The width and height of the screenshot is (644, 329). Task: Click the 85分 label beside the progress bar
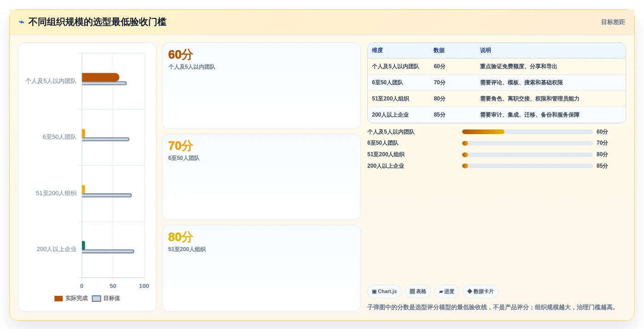602,166
